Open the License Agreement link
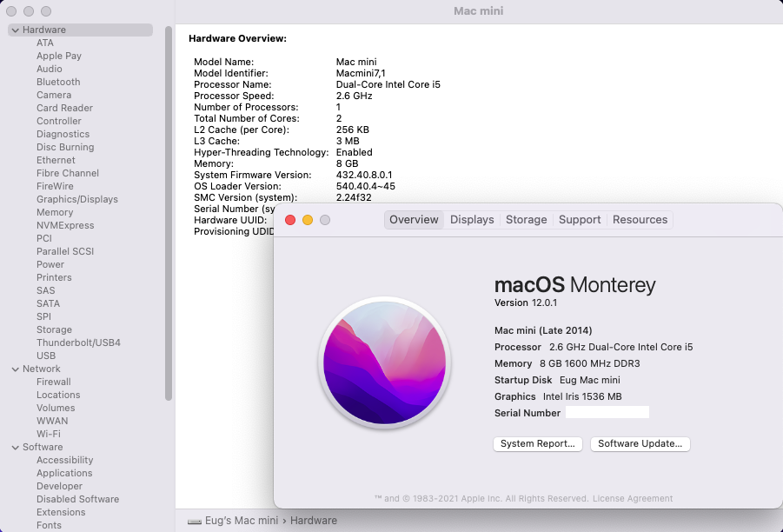The height and width of the screenshot is (532, 783). point(633,498)
